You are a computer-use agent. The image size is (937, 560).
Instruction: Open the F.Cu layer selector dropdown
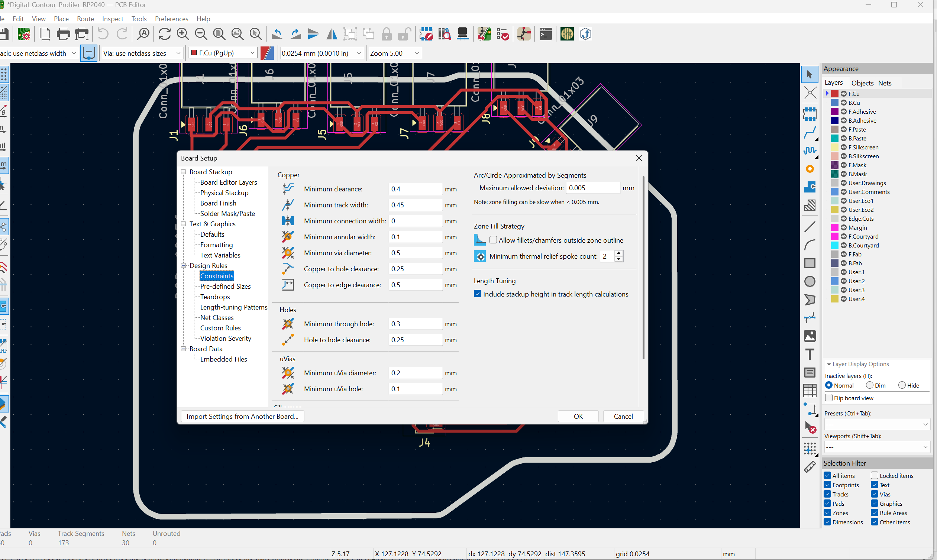[x=223, y=53]
